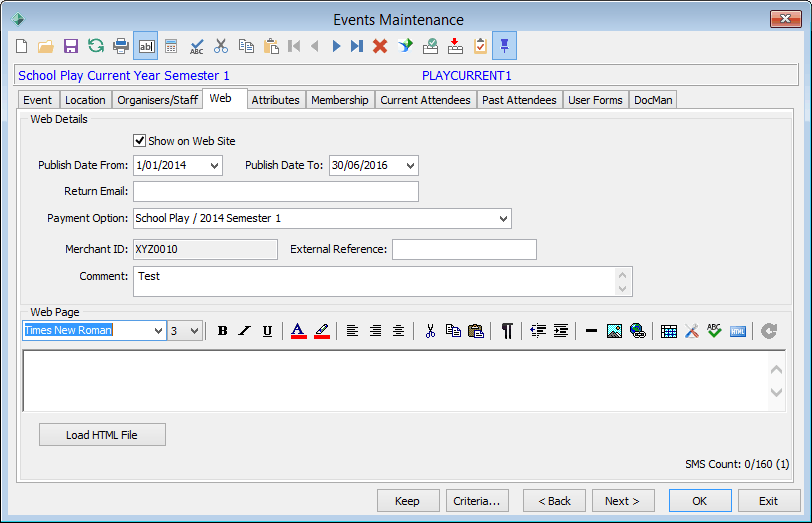Image resolution: width=812 pixels, height=523 pixels.
Task: Expand the Publish Date To picker
Action: click(410, 166)
